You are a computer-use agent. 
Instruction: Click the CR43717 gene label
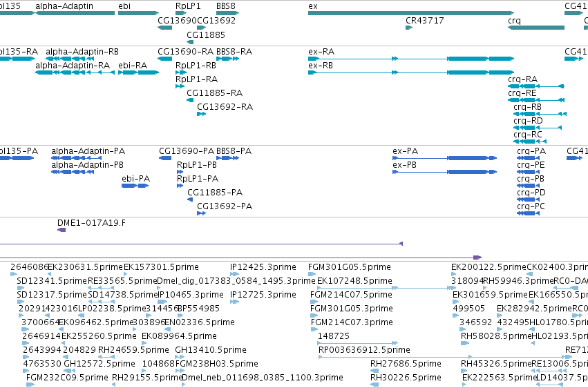(424, 21)
